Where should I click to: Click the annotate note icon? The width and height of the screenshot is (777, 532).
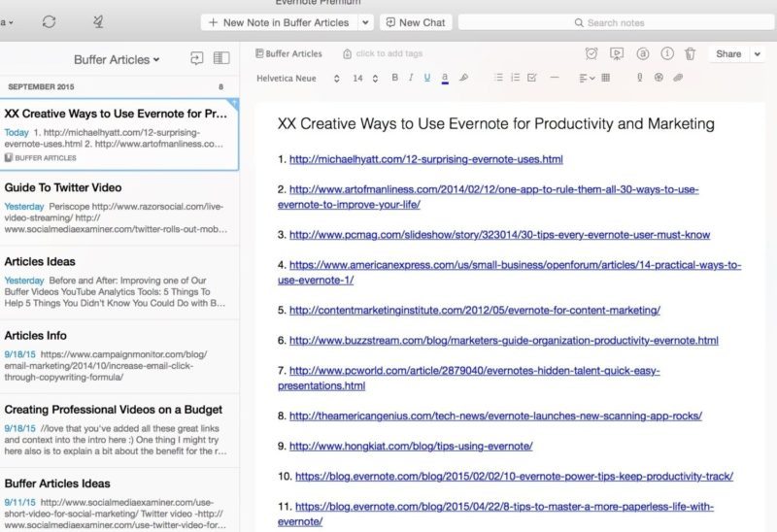tap(642, 53)
